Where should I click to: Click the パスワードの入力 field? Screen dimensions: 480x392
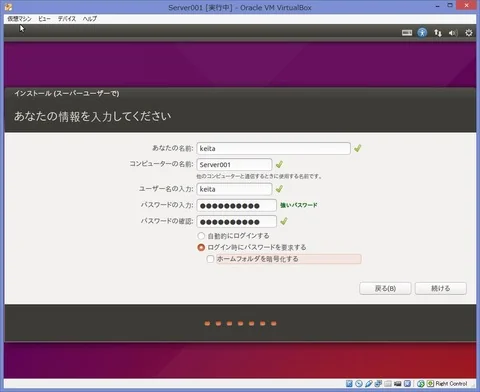(237, 205)
